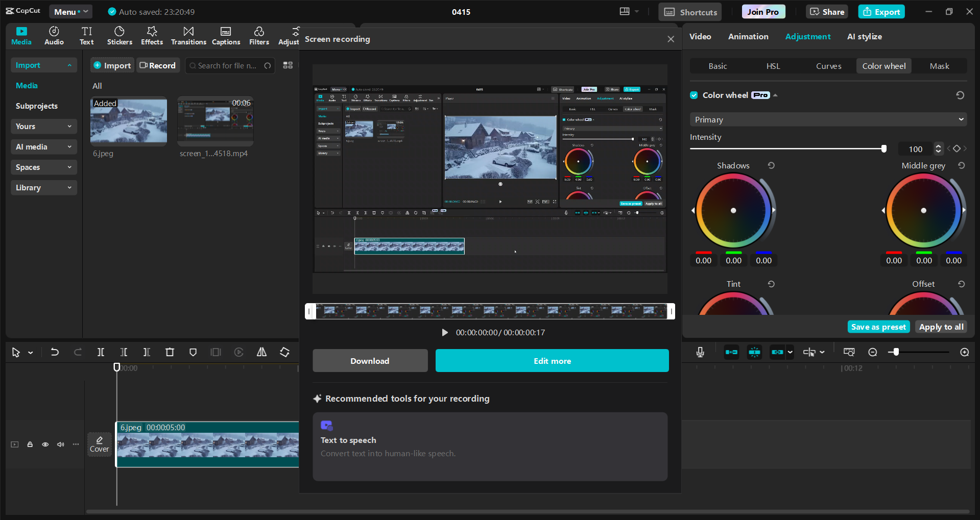Screen dimensions: 980x520
Task: Open the Transitions panel
Action: click(x=188, y=36)
